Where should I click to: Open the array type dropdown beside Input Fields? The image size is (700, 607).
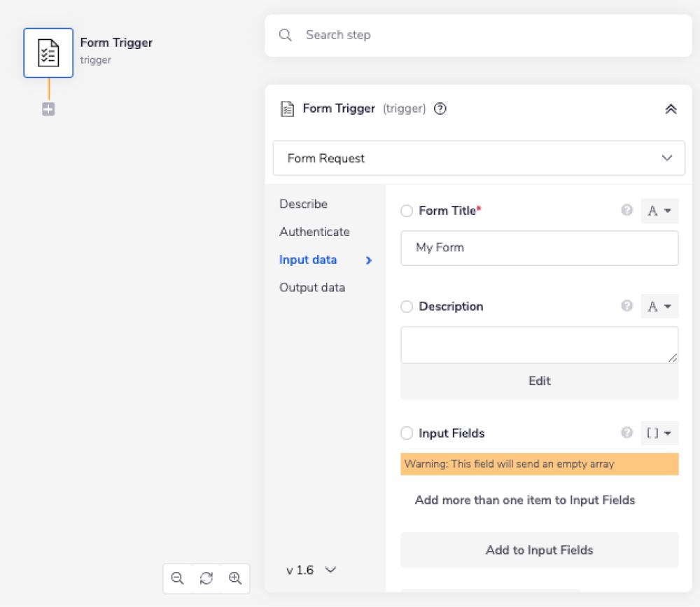(x=659, y=433)
